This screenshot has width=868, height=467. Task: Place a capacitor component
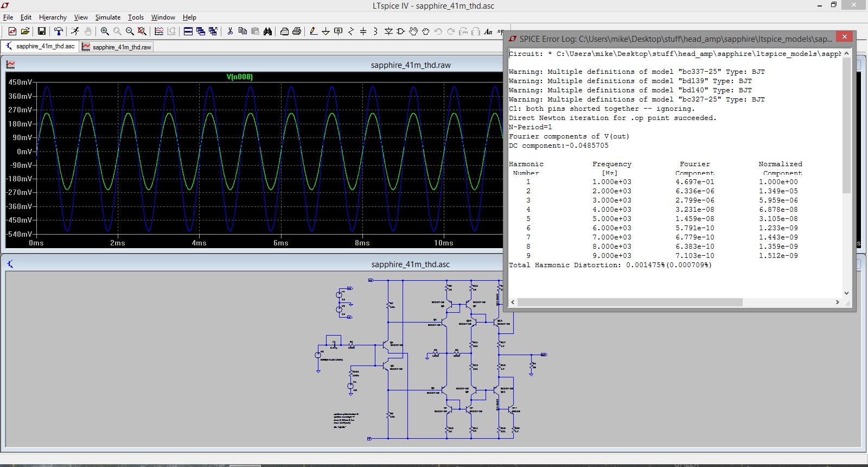(x=363, y=31)
